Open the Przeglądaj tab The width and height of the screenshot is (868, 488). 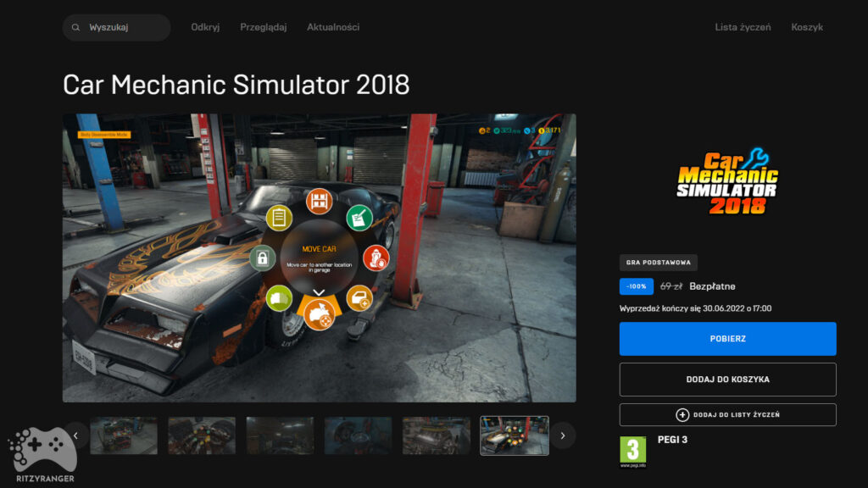(263, 27)
